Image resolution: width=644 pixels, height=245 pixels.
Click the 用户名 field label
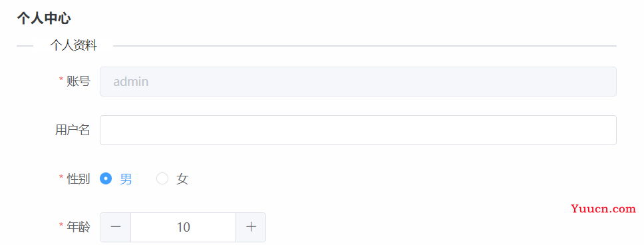point(73,130)
